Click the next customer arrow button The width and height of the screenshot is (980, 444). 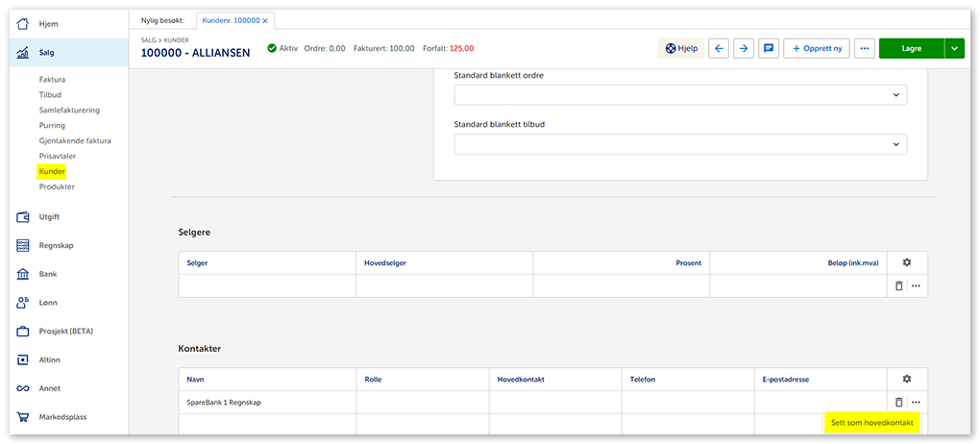tap(743, 48)
